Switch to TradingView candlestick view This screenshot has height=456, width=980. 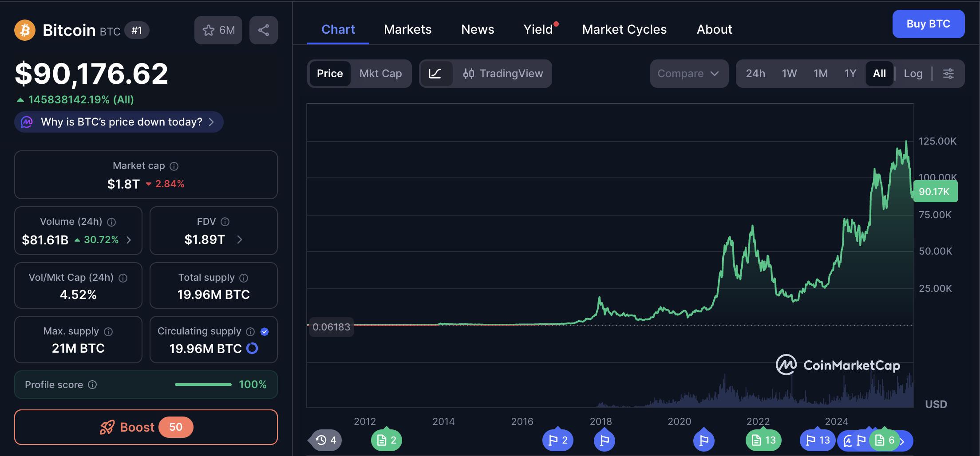coord(503,74)
